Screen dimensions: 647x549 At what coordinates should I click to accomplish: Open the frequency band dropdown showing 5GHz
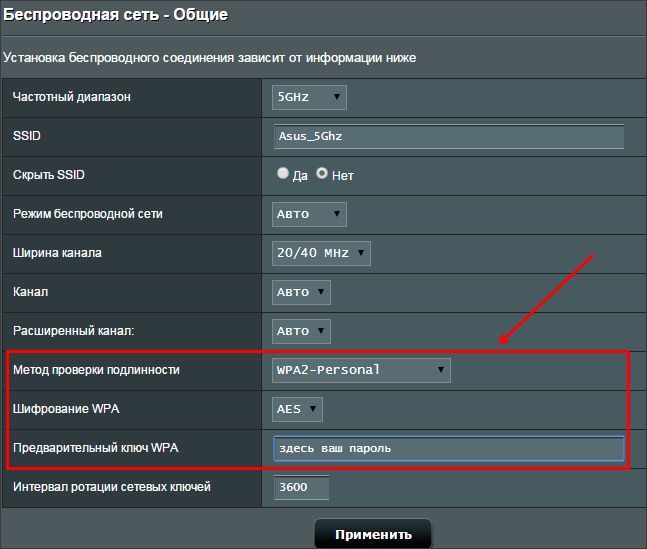pos(309,97)
